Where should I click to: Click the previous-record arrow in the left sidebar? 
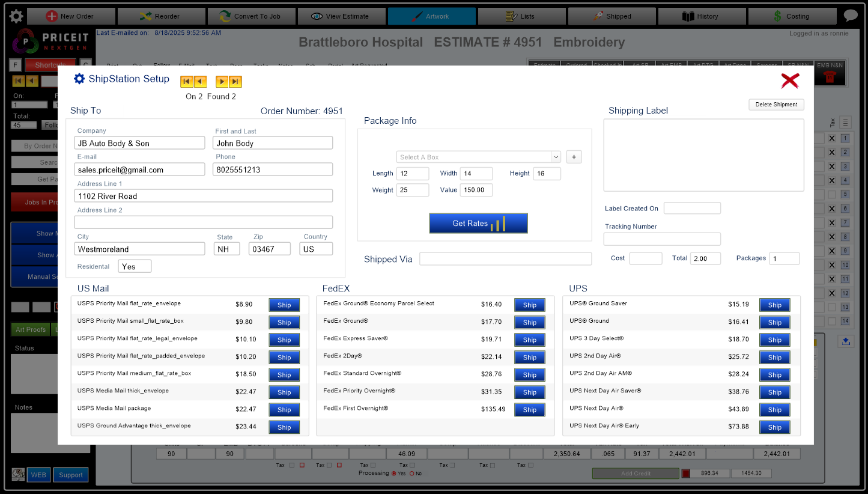(x=32, y=81)
